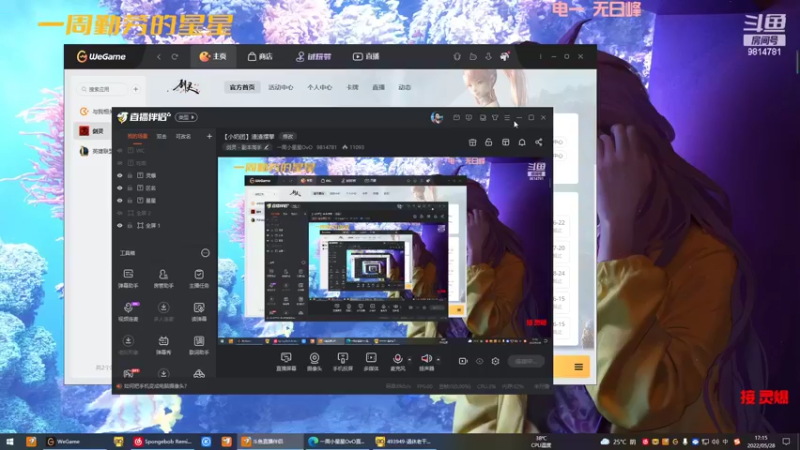Open the settings gear in the bottom bar
This screenshot has height=450, width=800.
pos(495,361)
